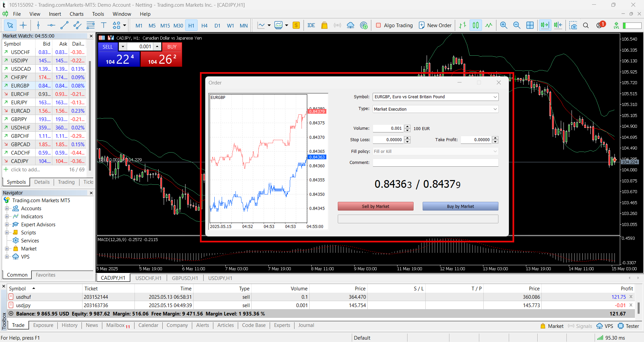The image size is (644, 342).
Task: Toggle chart auto scroll
Action: point(545,25)
